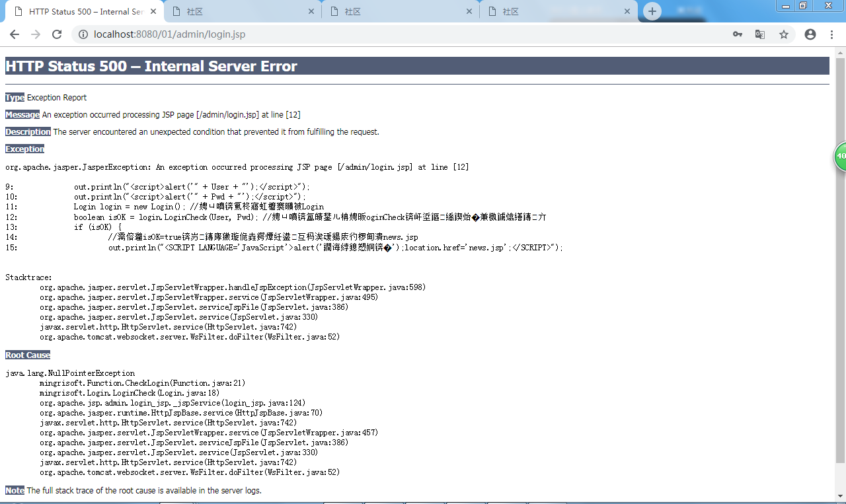Switch to the third tab titled 社区
Viewport: 846px width, 504px height.
click(x=401, y=11)
